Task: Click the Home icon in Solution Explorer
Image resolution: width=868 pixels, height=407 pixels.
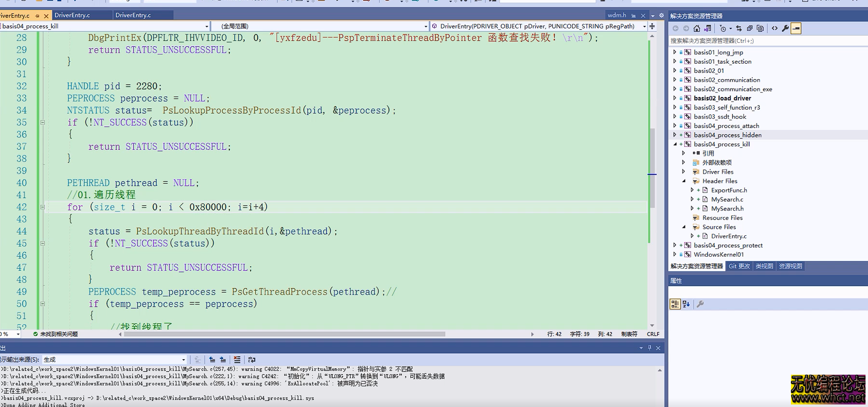Action: [x=696, y=28]
